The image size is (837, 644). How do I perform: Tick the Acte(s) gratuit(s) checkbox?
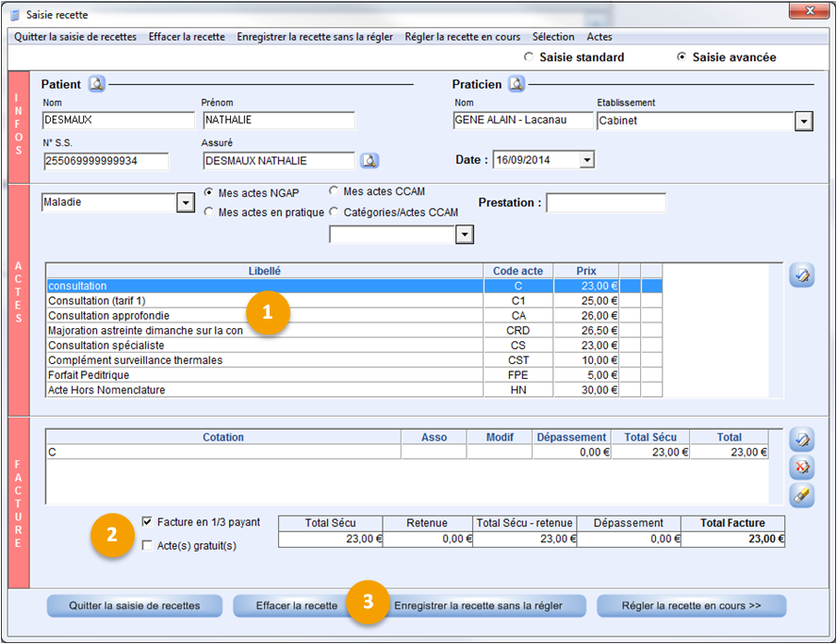click(147, 545)
